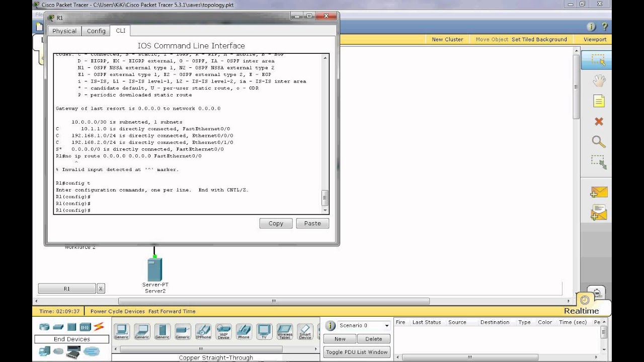Select the Routers device category icon
Screen dimensions: 644x362
click(x=44, y=327)
